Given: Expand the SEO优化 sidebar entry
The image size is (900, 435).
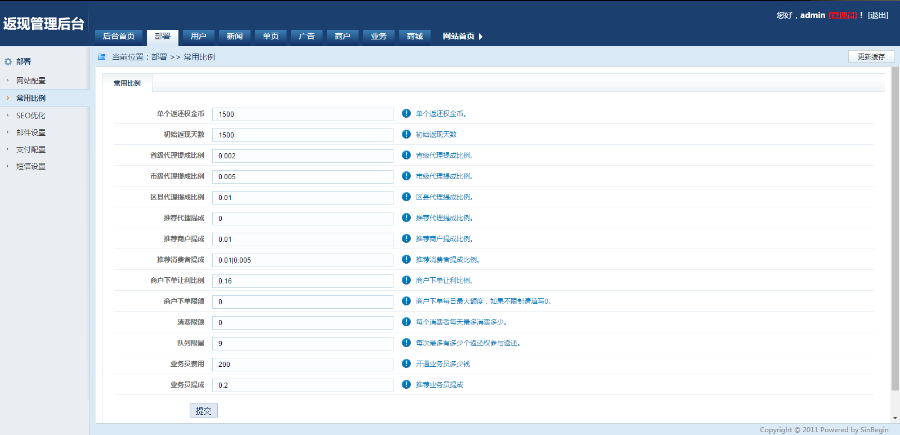Looking at the screenshot, I should pos(30,115).
